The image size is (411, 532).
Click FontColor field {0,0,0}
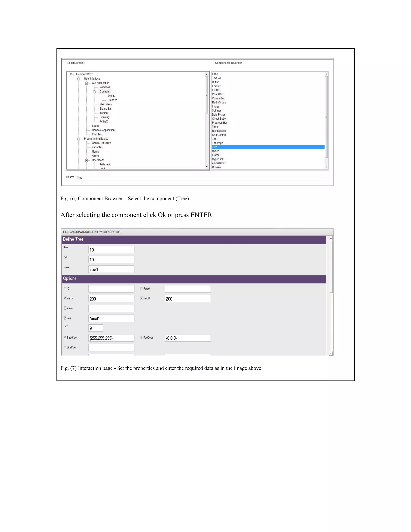[188, 338]
